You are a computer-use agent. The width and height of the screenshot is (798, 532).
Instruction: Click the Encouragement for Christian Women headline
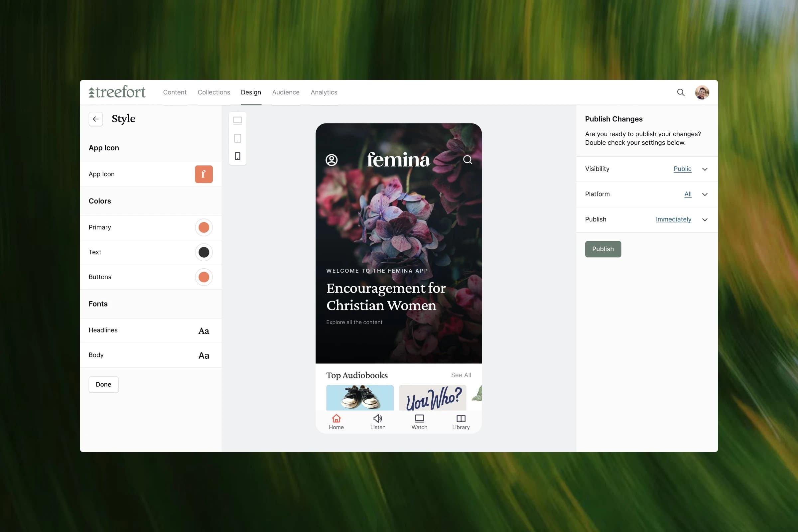386,297
